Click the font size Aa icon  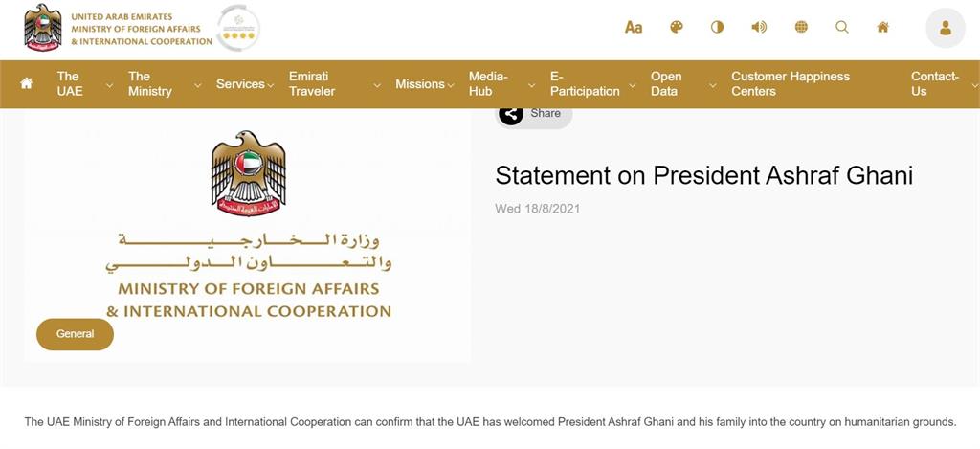(634, 27)
